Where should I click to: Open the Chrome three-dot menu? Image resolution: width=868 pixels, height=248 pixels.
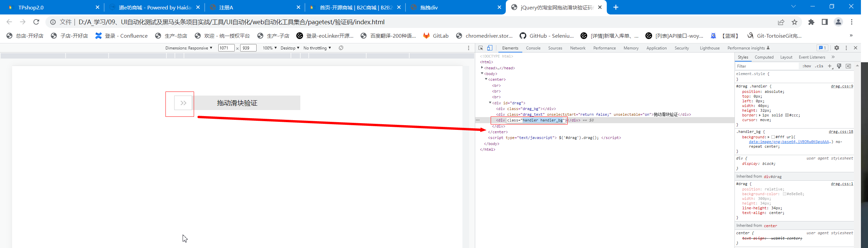click(x=852, y=22)
